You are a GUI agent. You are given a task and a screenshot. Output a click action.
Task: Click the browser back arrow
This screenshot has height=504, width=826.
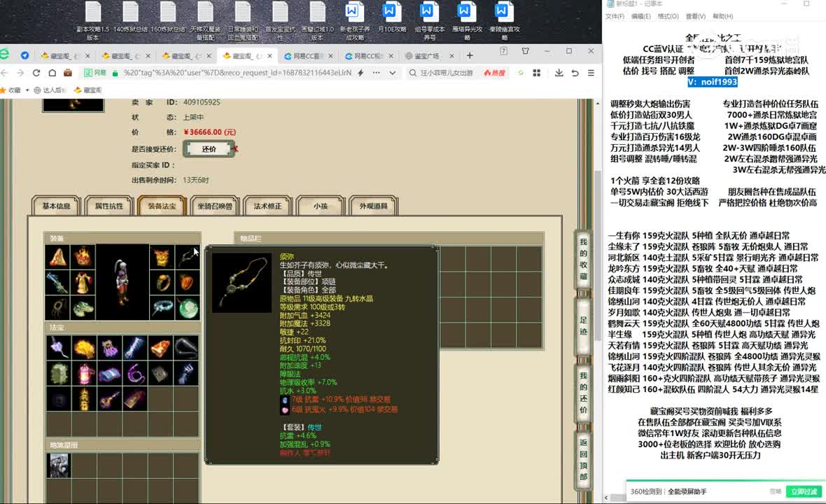tap(5, 73)
